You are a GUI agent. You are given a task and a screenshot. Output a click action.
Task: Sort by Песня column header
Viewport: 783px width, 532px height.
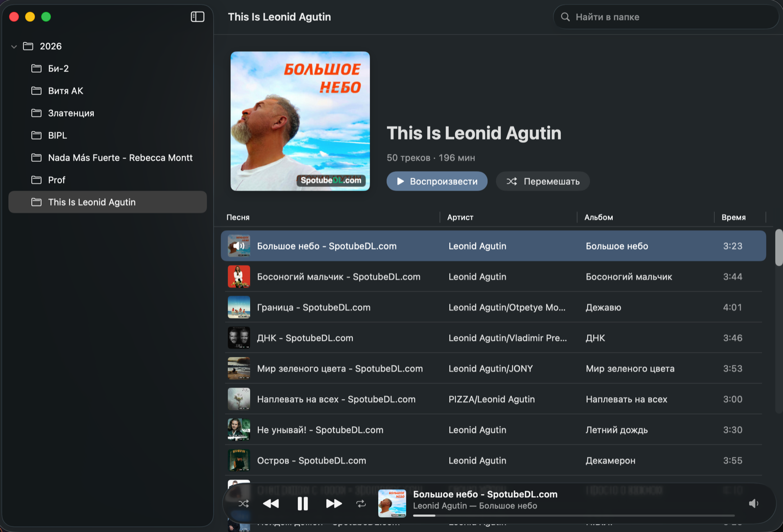point(238,217)
